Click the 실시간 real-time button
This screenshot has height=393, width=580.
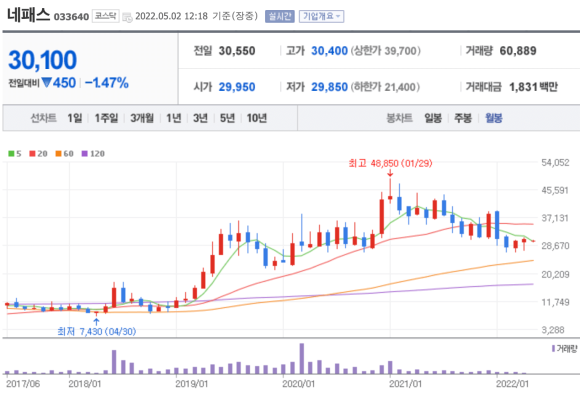point(279,16)
